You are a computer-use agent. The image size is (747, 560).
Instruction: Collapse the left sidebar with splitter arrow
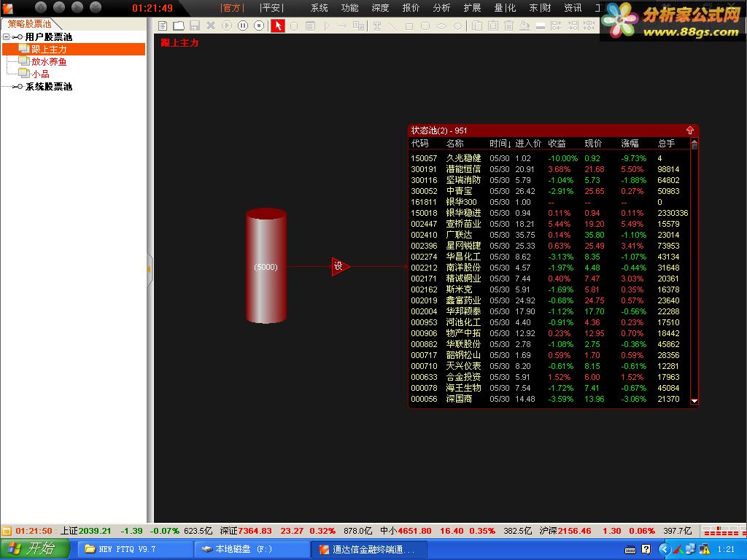coord(149,269)
